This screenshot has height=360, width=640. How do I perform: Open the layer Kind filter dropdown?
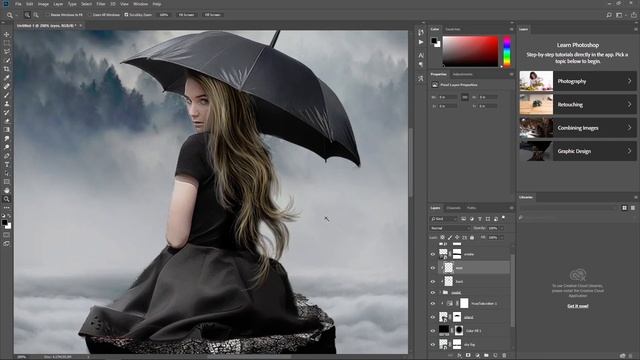point(444,219)
